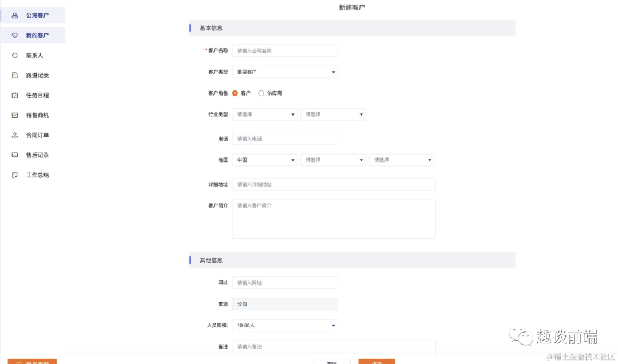Select the 客户 radio button

point(235,93)
